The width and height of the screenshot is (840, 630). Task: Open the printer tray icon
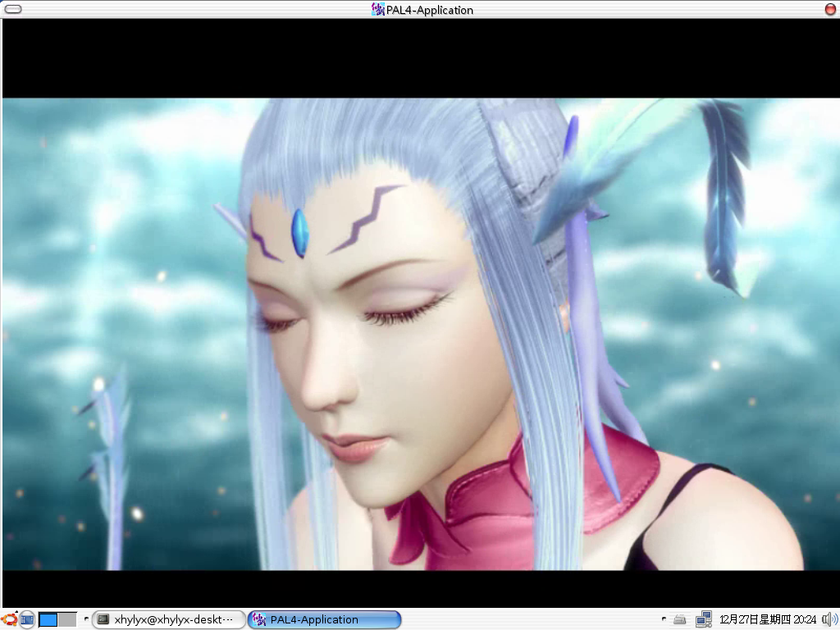tap(680, 620)
